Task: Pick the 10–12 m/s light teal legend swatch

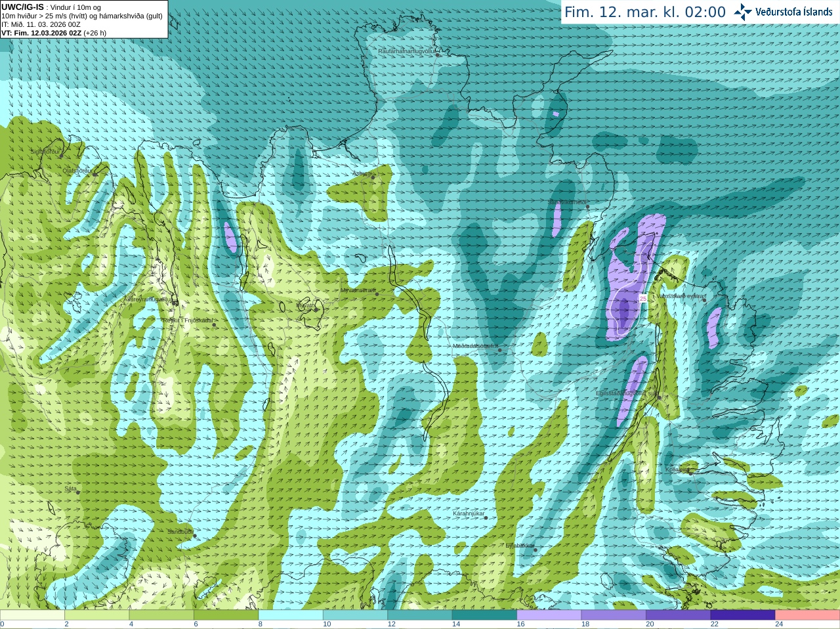Action: [355, 615]
